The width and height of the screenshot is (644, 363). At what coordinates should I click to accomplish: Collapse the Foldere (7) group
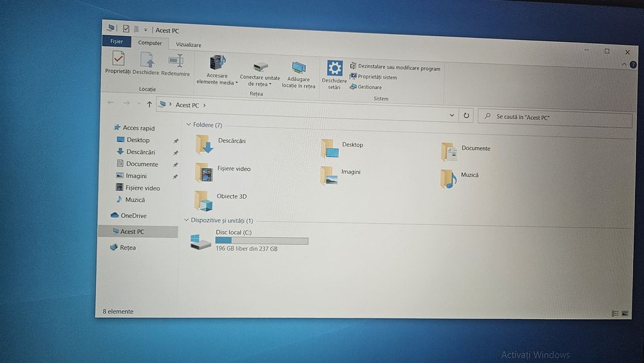tap(189, 124)
